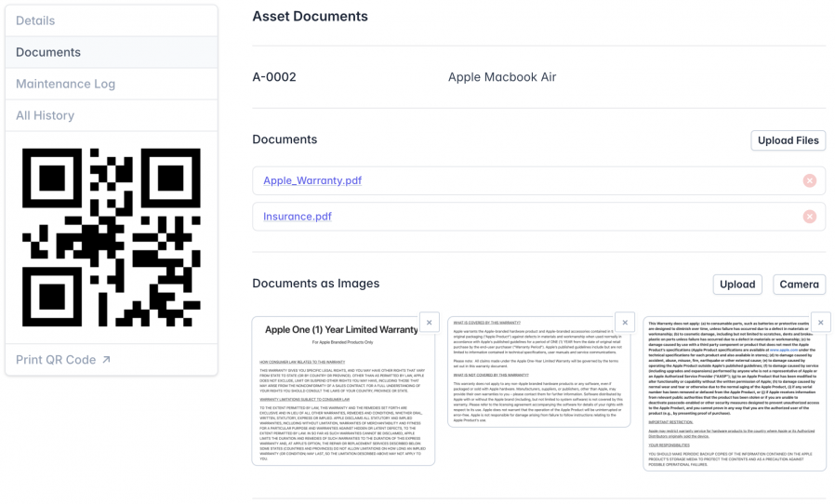Open the Apple_Warranty.pdf link
The height and width of the screenshot is (504, 835).
(312, 180)
